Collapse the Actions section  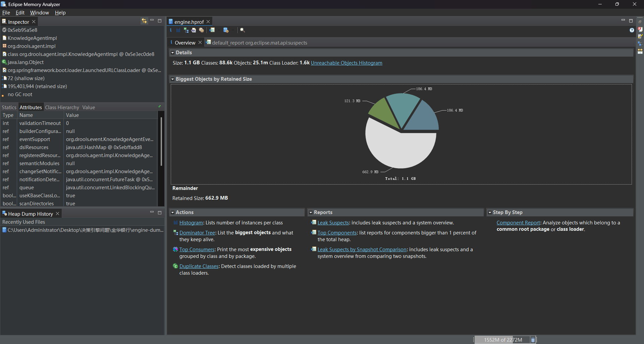coord(172,212)
